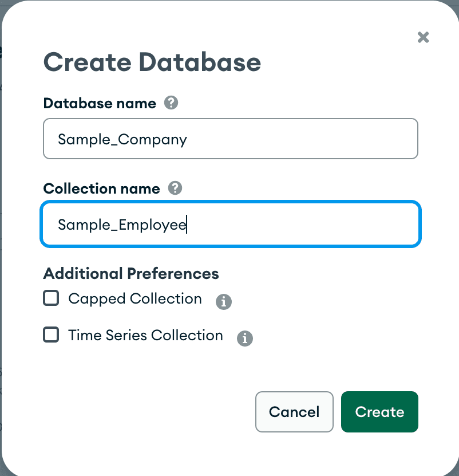Place cursor on the Sample_Company text

122,139
